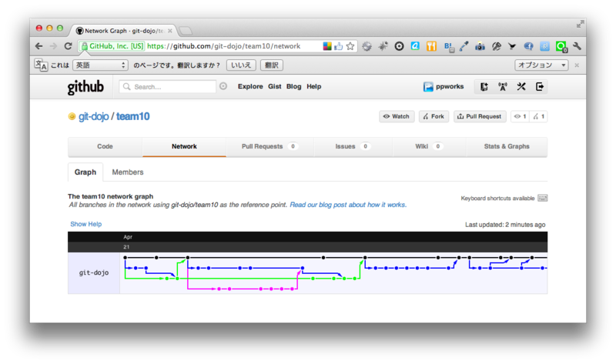Open the Pull Requests tab
Viewport: 616px width, 364px height.
click(269, 146)
